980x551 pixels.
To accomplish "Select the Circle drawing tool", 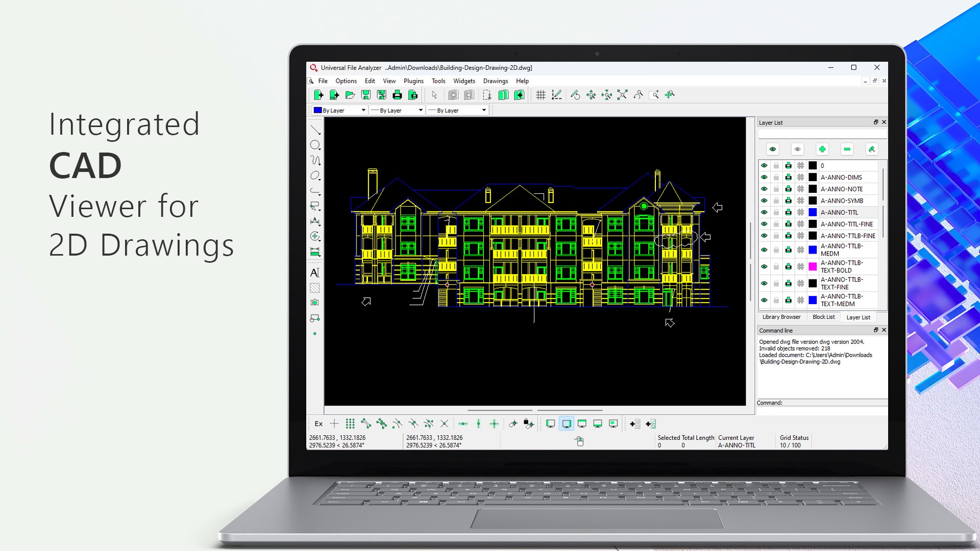I will click(315, 145).
